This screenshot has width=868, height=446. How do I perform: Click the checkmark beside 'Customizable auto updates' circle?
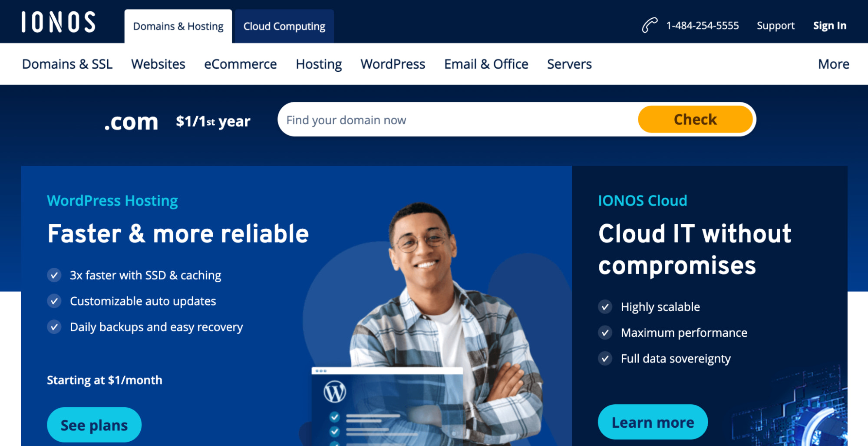(x=54, y=301)
